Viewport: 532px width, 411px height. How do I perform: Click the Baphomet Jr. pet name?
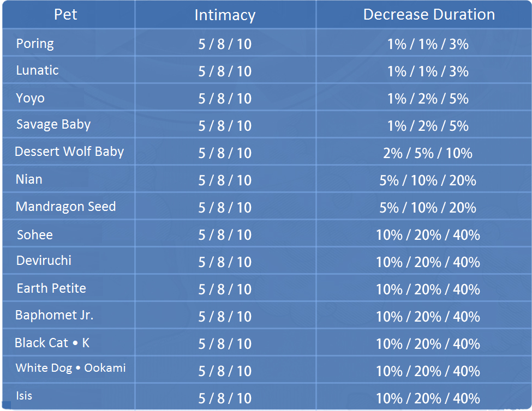coord(54,315)
